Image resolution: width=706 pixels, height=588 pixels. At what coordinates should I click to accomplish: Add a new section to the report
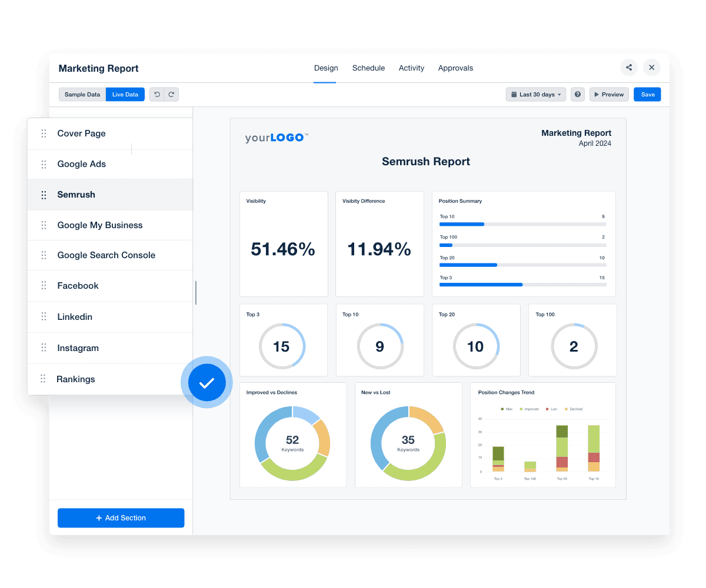121,518
